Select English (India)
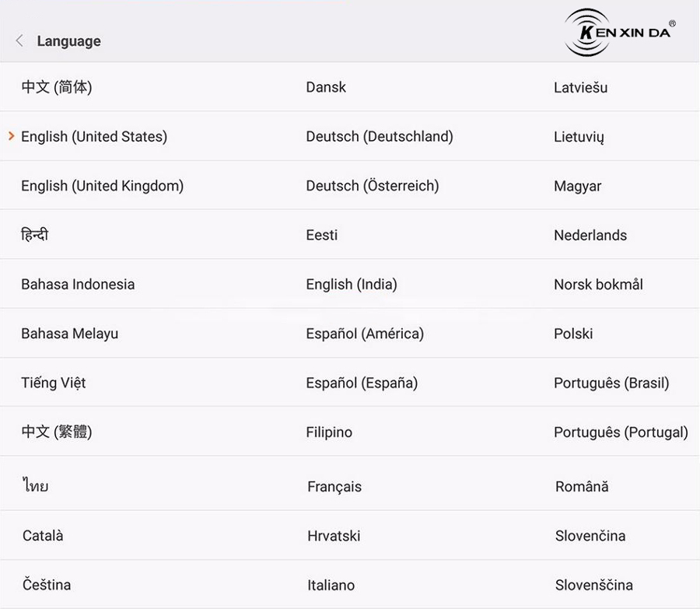 352,285
